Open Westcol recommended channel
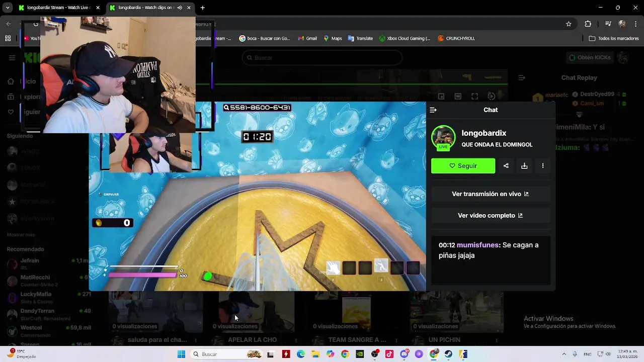Image resolution: width=644 pixels, height=362 pixels. 48,330
